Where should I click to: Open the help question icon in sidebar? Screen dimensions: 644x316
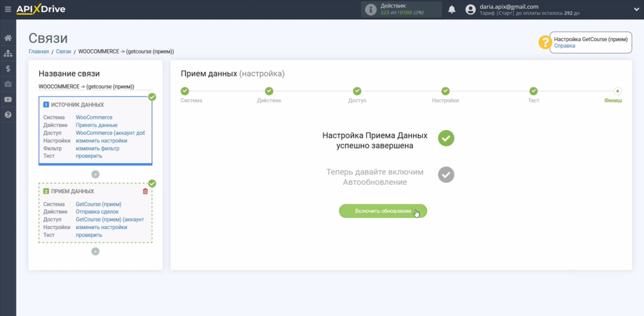pyautogui.click(x=8, y=115)
